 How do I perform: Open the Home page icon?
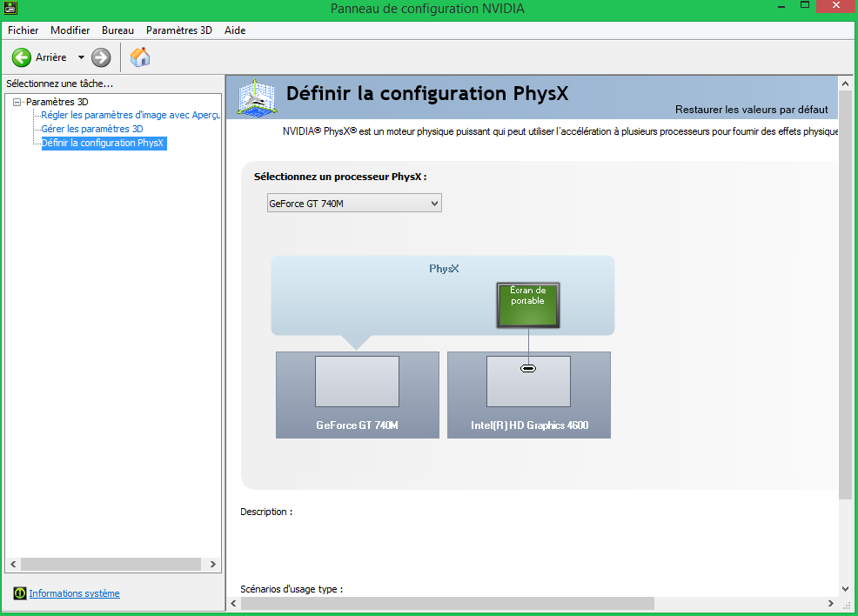tap(140, 57)
